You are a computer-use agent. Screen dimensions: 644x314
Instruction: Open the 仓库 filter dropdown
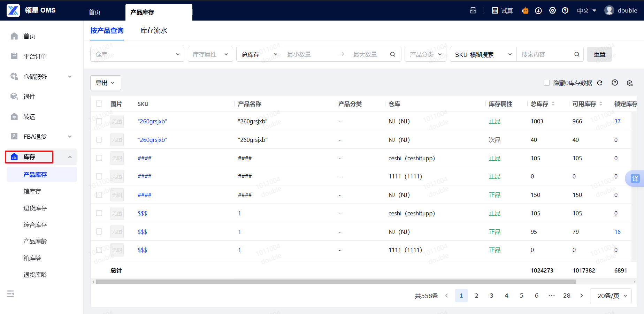pos(137,54)
